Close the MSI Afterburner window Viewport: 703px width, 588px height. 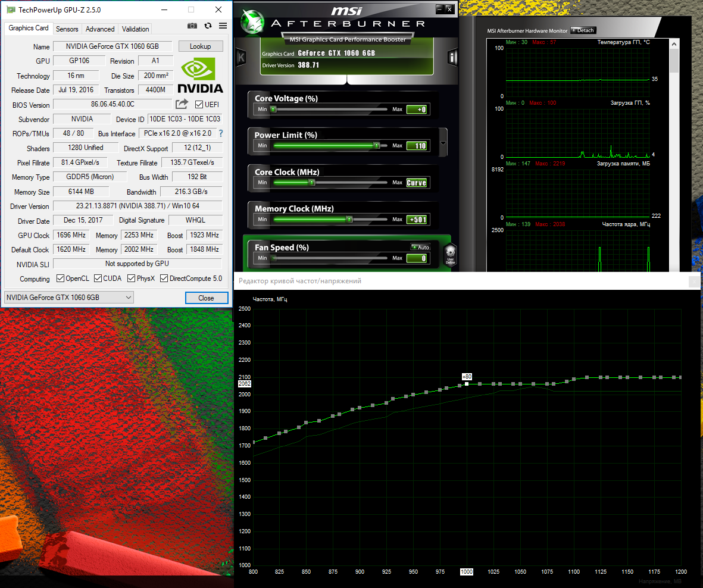pyautogui.click(x=449, y=9)
